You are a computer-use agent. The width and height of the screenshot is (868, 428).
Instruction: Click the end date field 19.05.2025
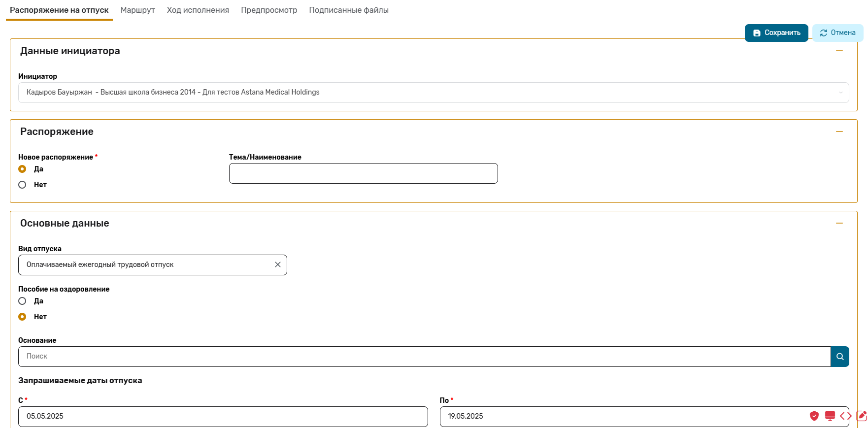(644, 417)
